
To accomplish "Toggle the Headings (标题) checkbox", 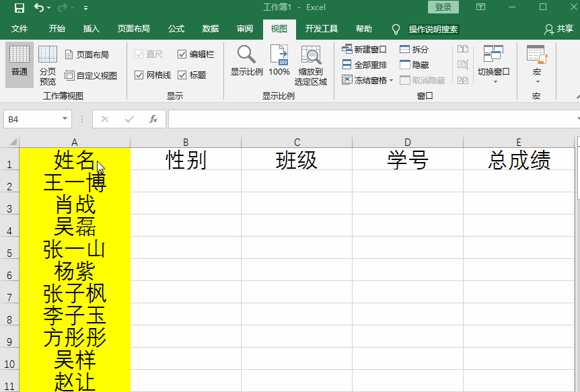I will click(182, 75).
